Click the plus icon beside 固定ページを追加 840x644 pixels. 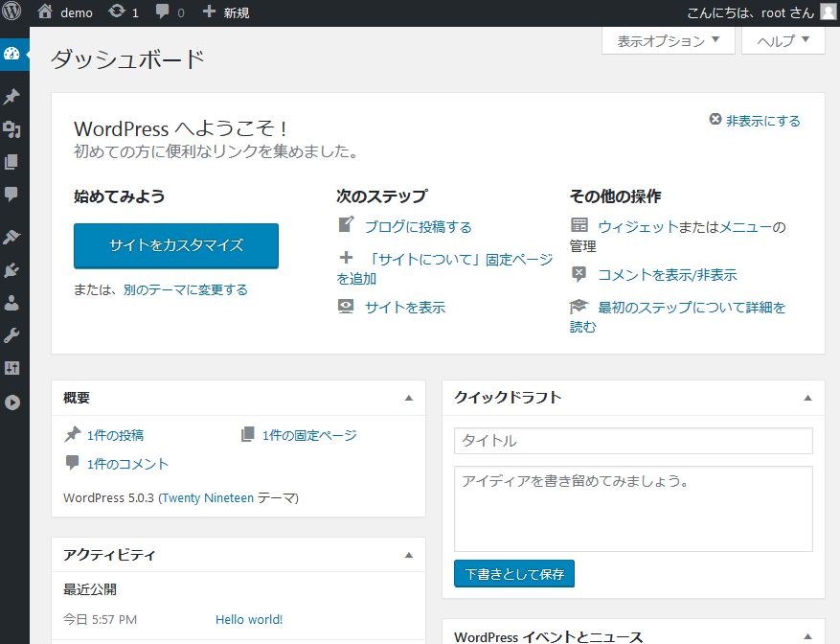pos(347,258)
